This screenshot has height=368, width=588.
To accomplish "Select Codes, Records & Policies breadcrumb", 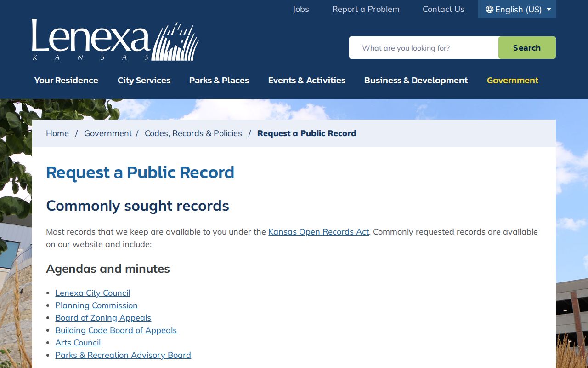I will click(193, 133).
